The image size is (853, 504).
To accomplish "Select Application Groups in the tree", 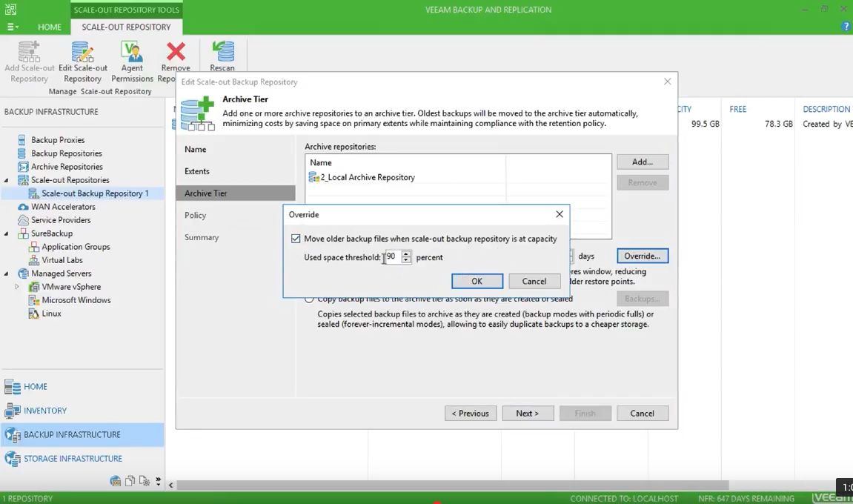I will (x=76, y=247).
